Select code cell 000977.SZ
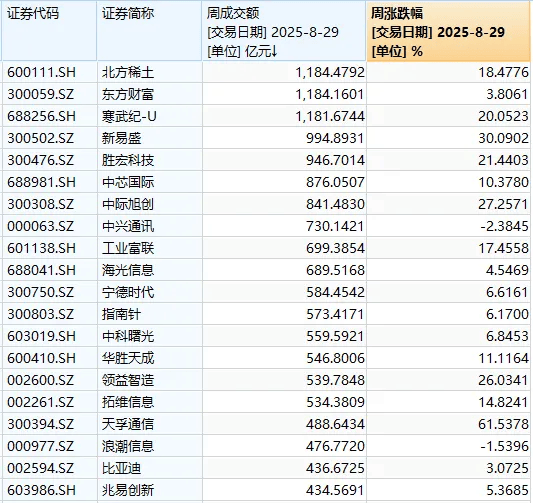The image size is (533, 503). 49,446
